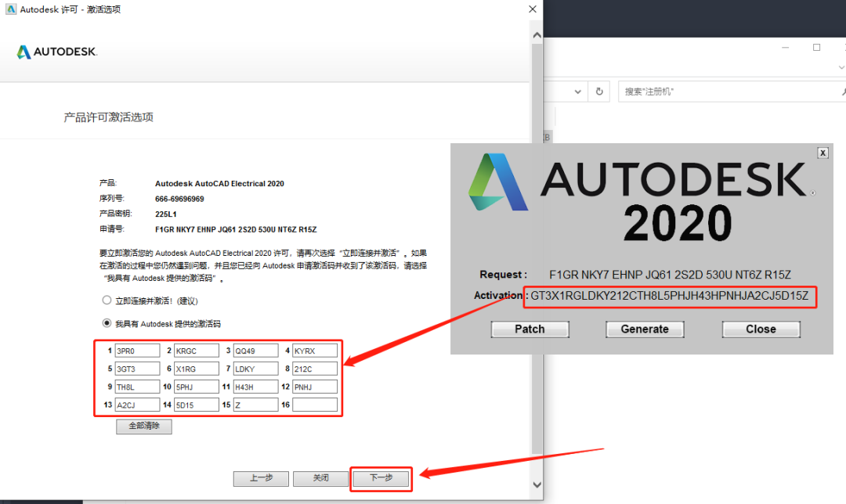Click the clear all (全部清除) button

point(144,426)
